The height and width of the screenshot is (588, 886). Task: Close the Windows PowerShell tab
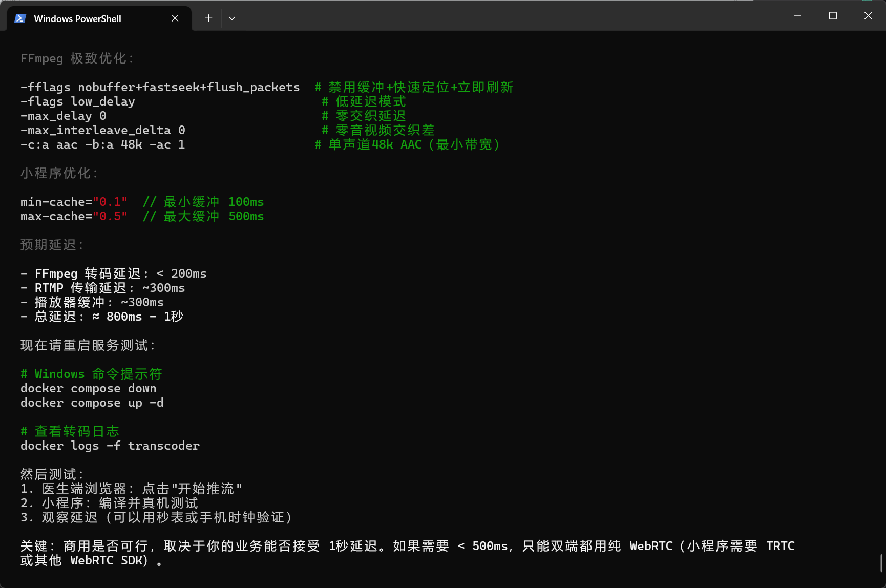click(175, 18)
